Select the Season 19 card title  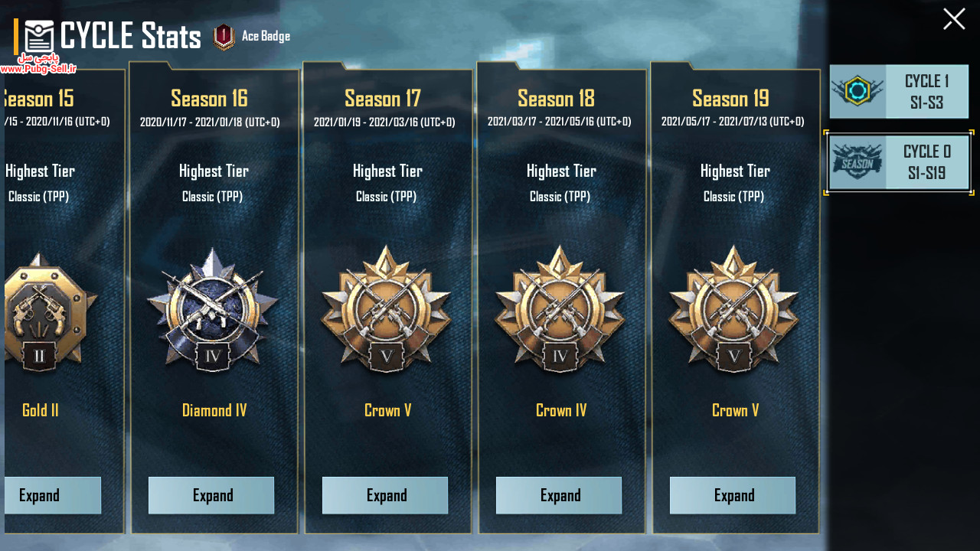click(x=730, y=99)
